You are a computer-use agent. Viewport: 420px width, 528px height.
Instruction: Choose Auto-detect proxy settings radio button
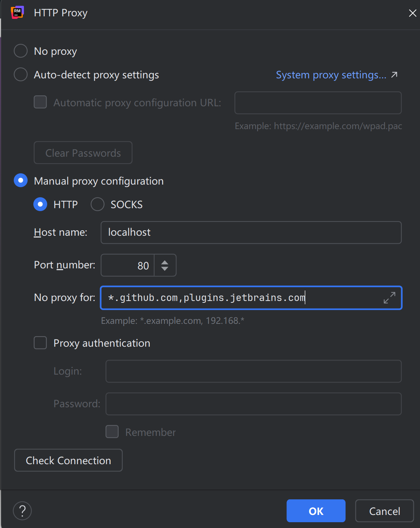pos(21,75)
